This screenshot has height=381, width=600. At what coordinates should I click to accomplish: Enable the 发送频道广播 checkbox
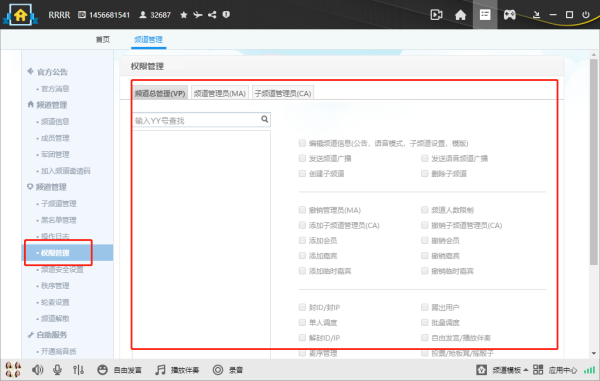pos(302,158)
